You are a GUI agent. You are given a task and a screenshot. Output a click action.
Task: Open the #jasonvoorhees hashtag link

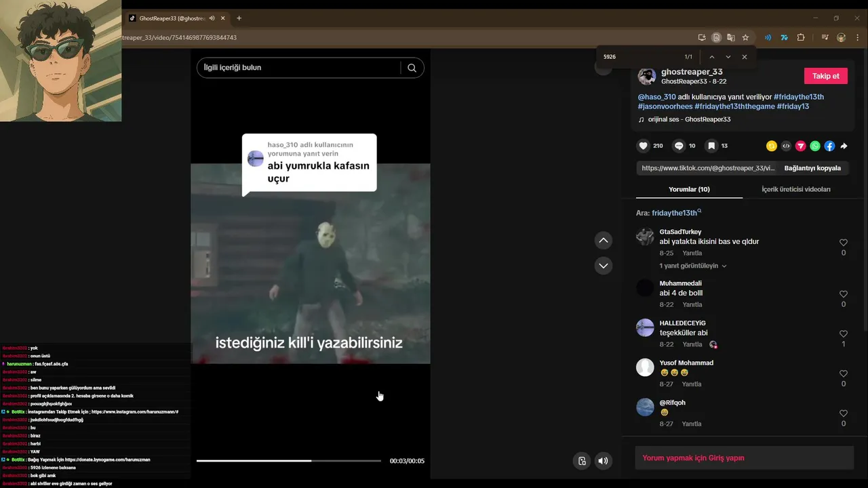point(665,106)
